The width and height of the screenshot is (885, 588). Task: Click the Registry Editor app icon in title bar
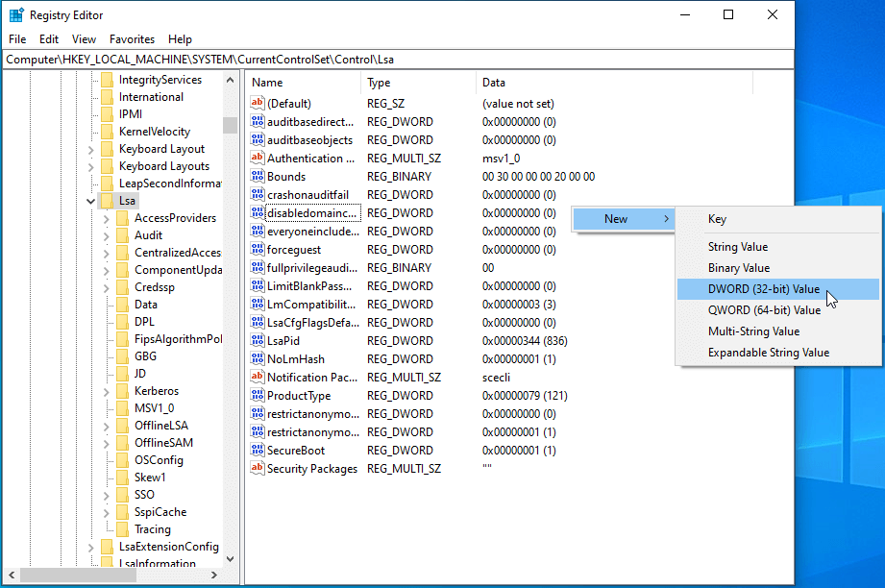pyautogui.click(x=16, y=14)
